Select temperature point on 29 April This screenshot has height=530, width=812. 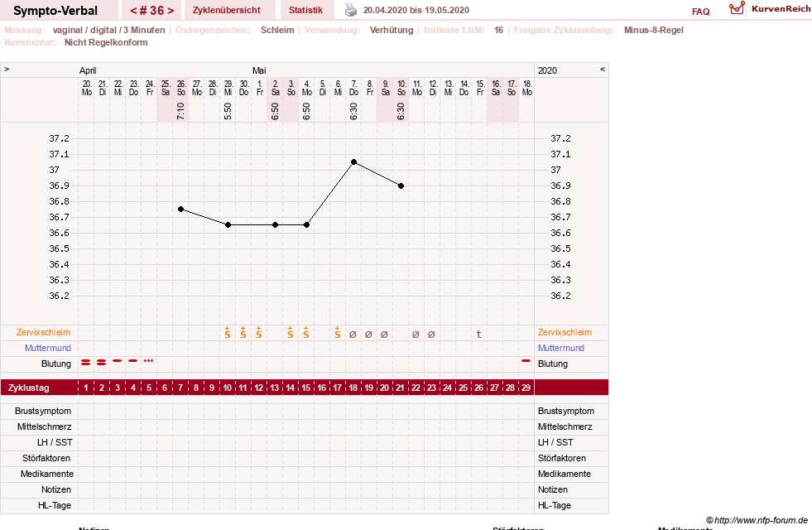tap(228, 225)
